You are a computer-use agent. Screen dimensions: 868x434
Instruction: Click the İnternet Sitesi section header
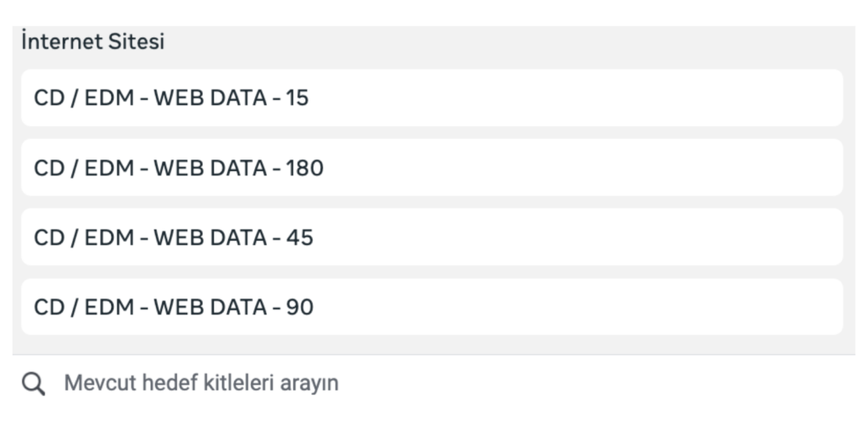coord(93,42)
